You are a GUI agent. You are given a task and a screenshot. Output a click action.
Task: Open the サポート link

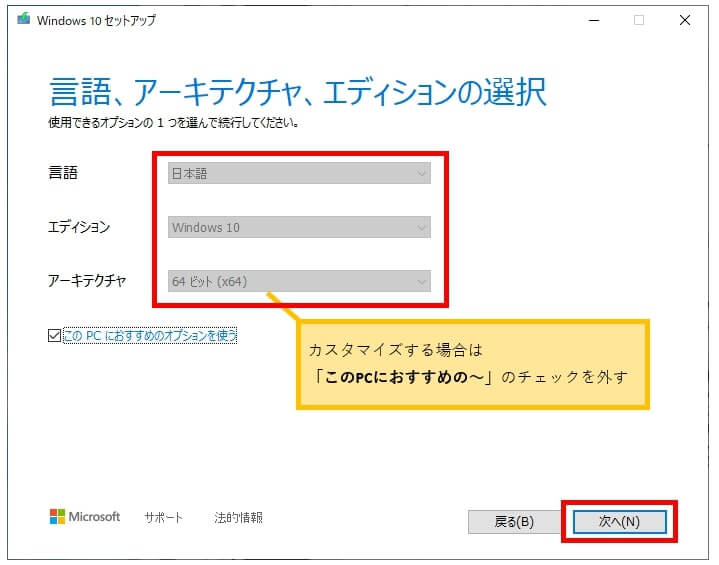click(163, 518)
